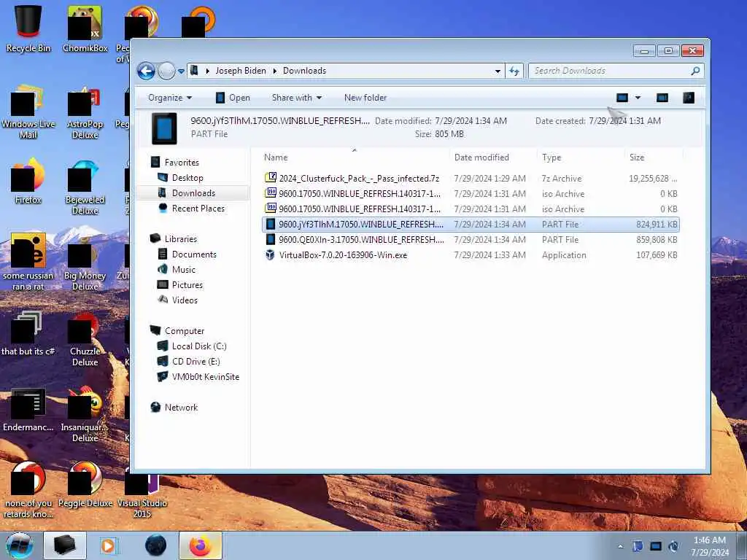Select Firefox desktop icon

click(28, 181)
